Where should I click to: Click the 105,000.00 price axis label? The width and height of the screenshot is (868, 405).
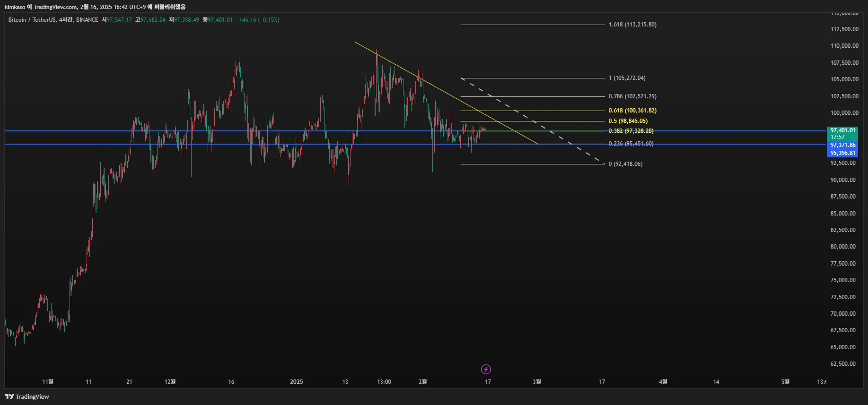tap(844, 79)
